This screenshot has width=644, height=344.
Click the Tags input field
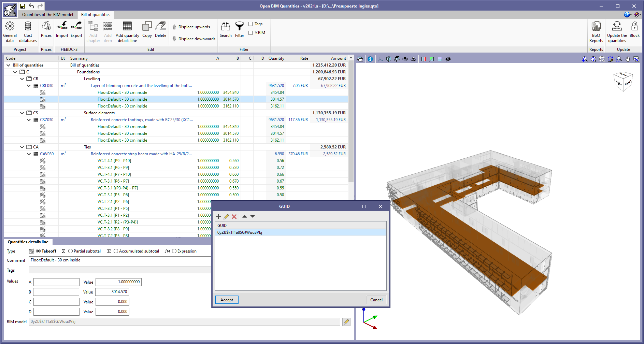tap(120, 270)
